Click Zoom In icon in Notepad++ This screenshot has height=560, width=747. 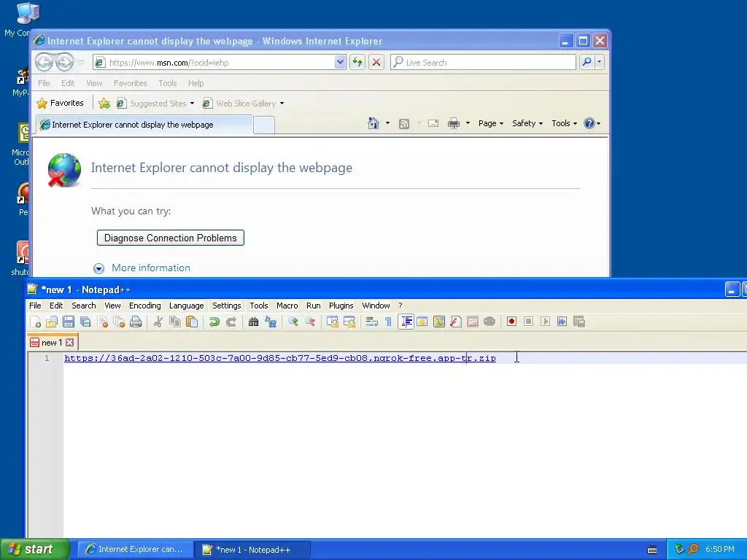click(293, 322)
